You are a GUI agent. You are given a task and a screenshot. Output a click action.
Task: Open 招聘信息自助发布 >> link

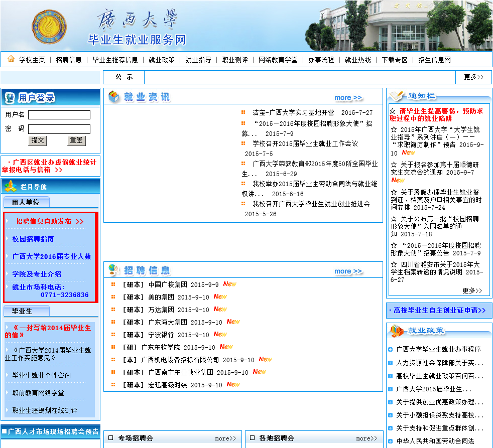[50, 221]
